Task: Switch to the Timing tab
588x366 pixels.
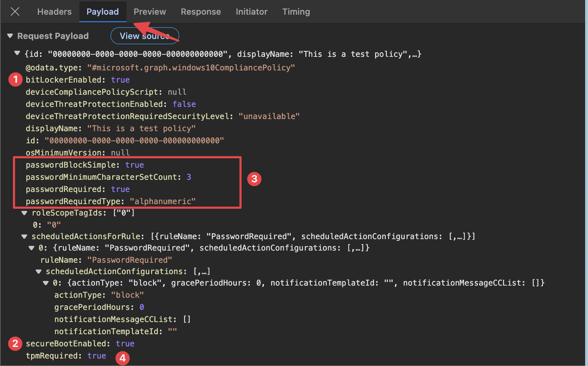Action: (x=296, y=12)
